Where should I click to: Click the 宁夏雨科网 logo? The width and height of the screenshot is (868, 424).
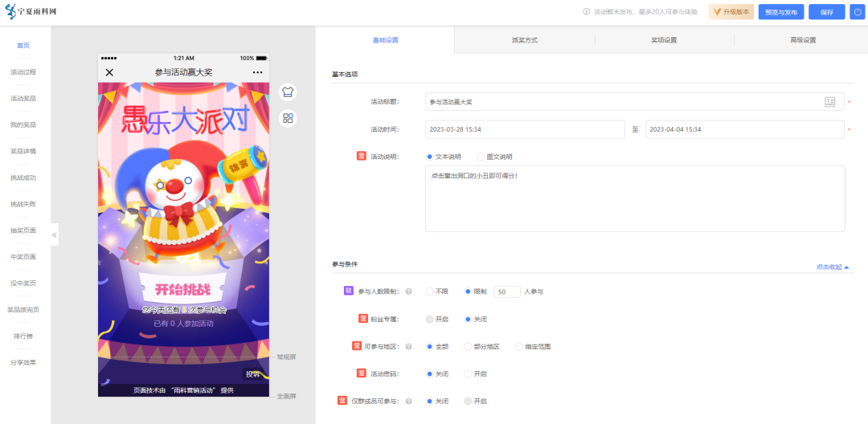(31, 11)
